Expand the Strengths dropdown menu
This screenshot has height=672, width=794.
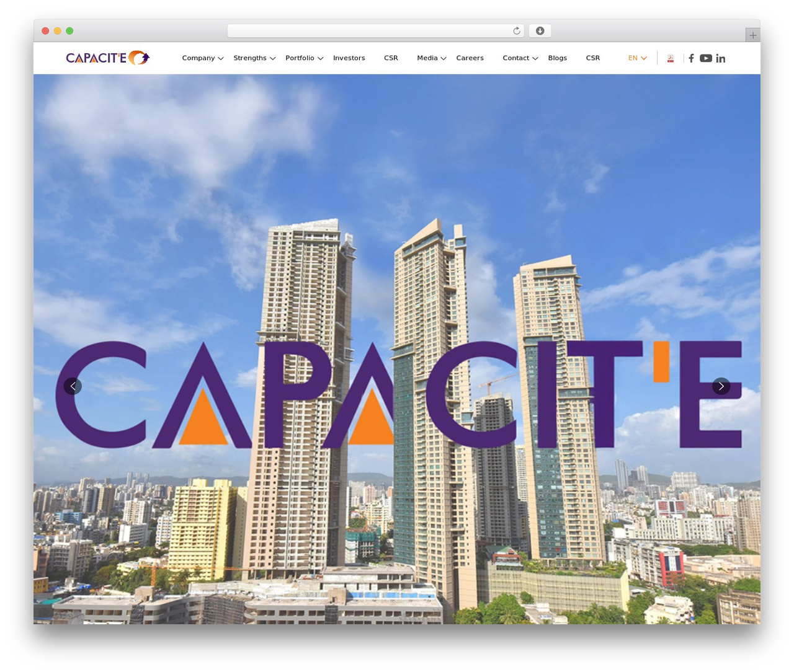(x=254, y=58)
